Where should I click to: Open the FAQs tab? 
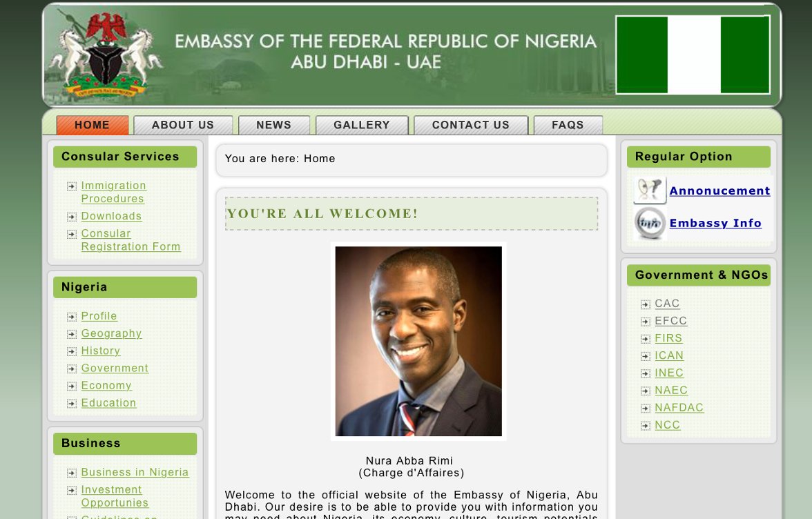[x=568, y=125]
